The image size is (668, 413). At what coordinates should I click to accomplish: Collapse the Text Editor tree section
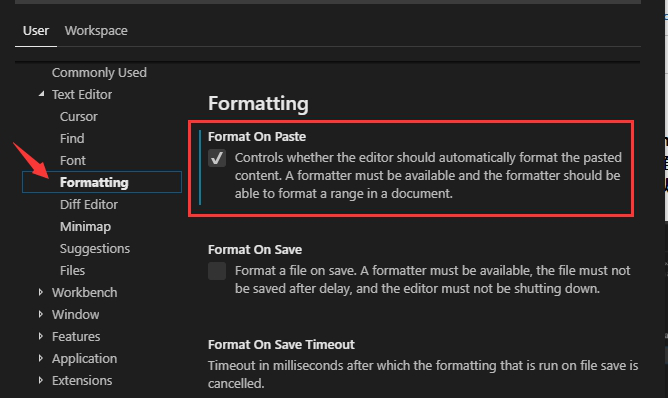[41, 95]
